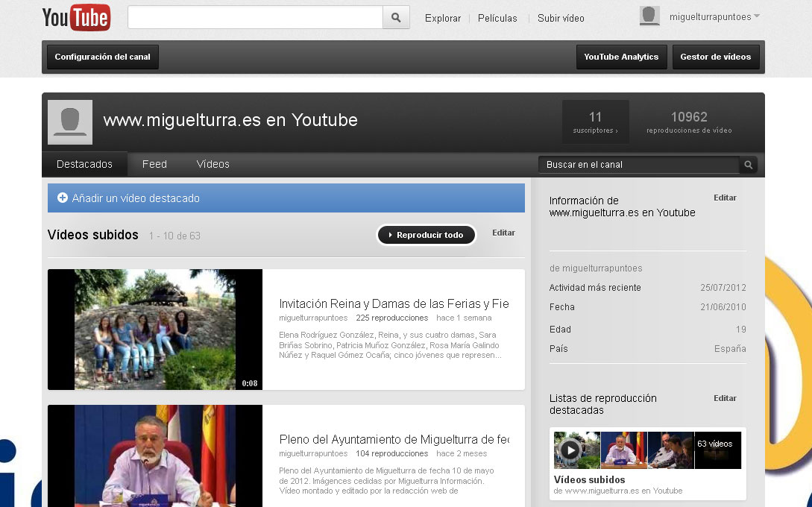
Task: Click the Configuración del canal button
Action: click(103, 57)
